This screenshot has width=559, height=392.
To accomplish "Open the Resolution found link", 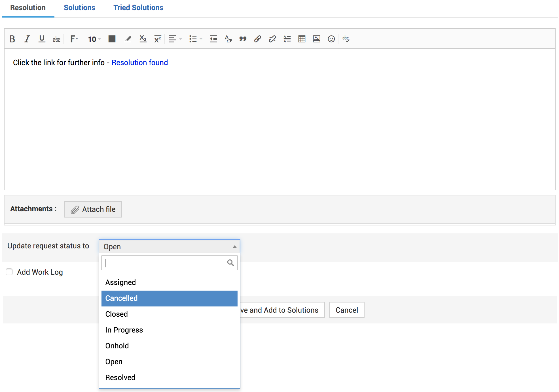I will 140,63.
